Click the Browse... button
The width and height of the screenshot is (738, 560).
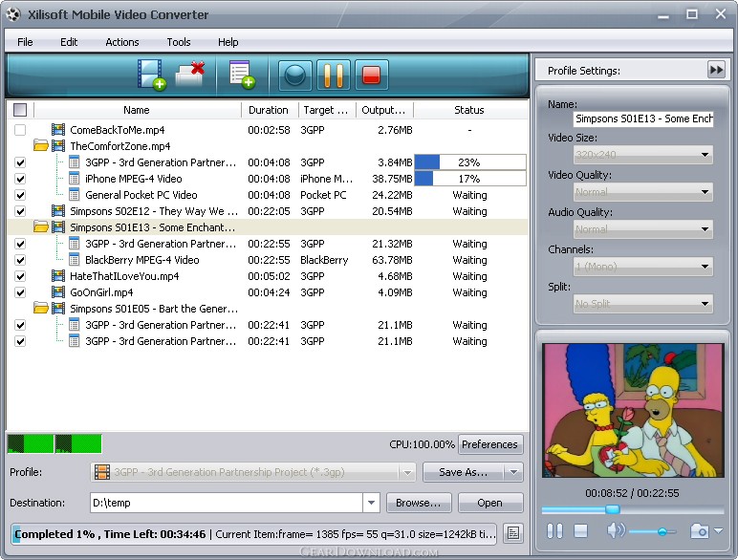[x=419, y=503]
